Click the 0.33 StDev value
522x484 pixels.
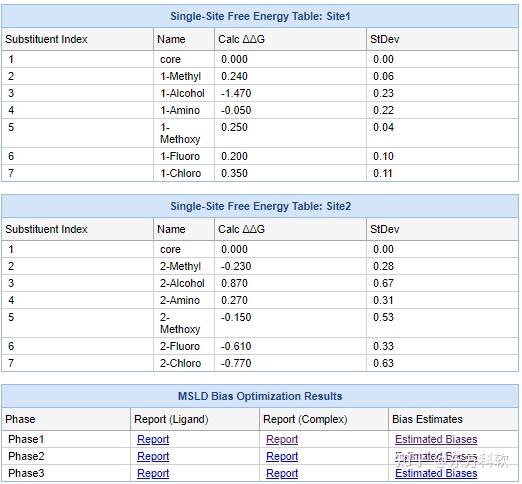(383, 346)
